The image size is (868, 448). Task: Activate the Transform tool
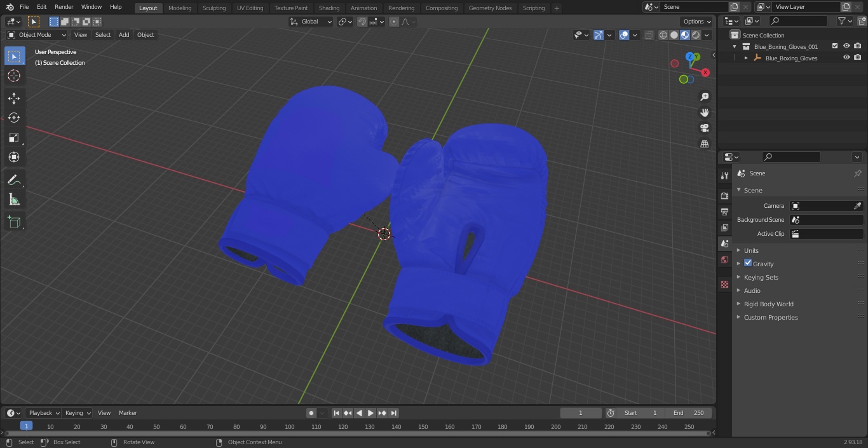pos(14,158)
